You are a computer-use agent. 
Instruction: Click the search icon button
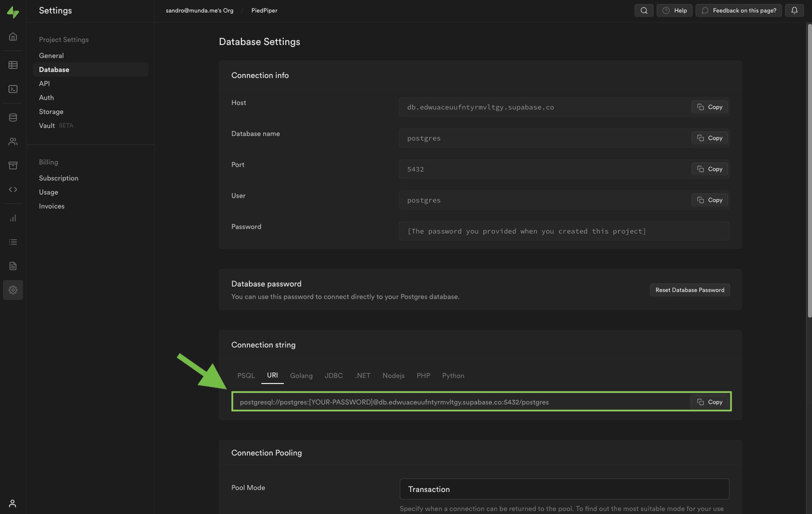644,10
